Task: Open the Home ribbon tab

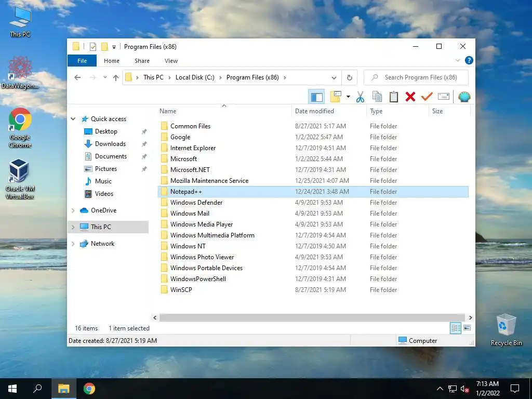Action: click(x=112, y=61)
